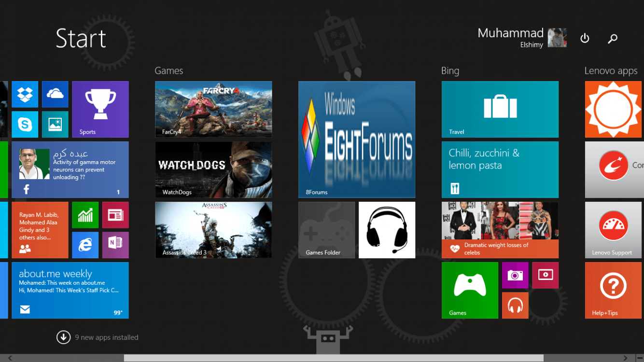644x362 pixels.
Task: Open the Sports trophy tile
Action: (x=100, y=110)
